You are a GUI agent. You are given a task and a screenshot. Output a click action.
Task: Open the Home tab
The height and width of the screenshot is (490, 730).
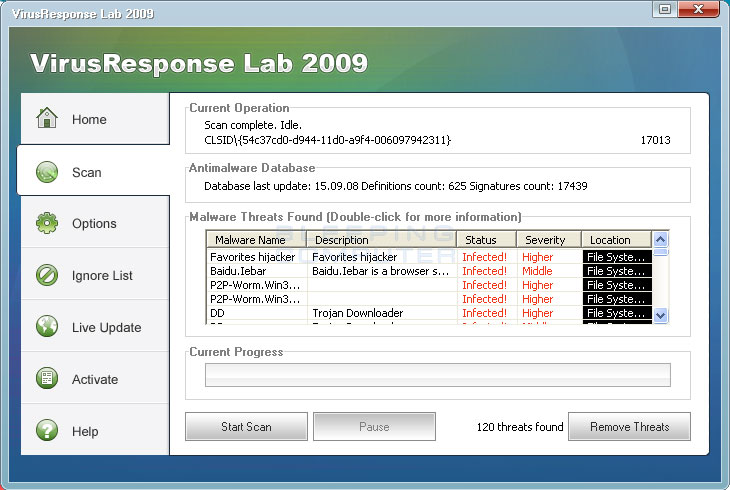95,119
